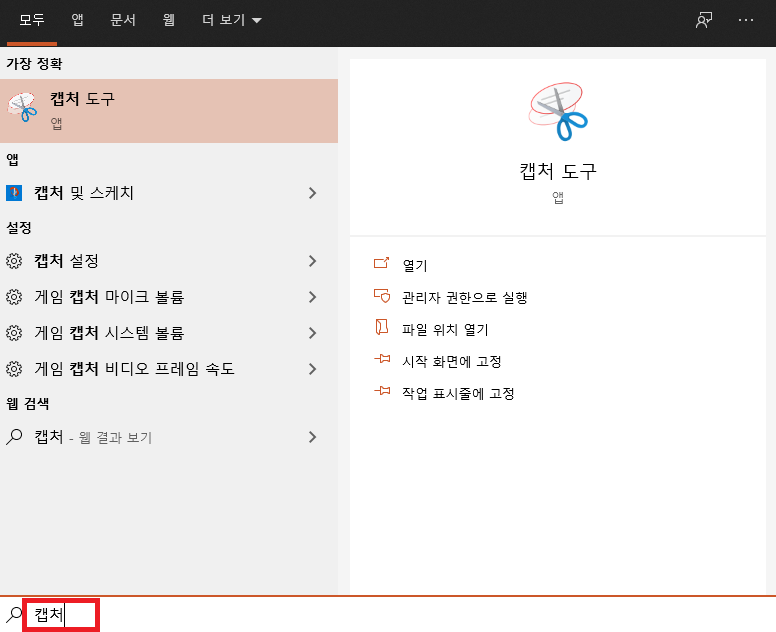
Task: Expand the 게임 캡처 마이크 볼륨 chevron
Action: click(x=312, y=297)
